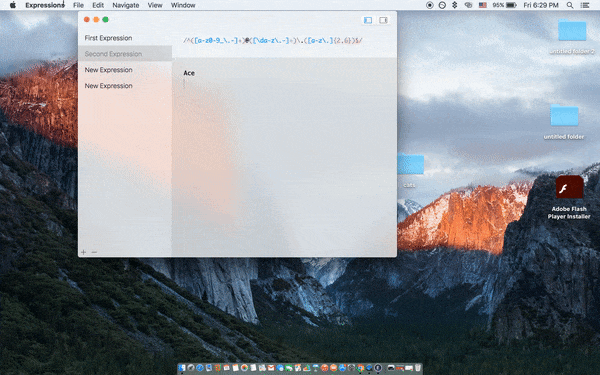The image size is (600, 375).
Task: Open the Navigate menu
Action: point(126,5)
